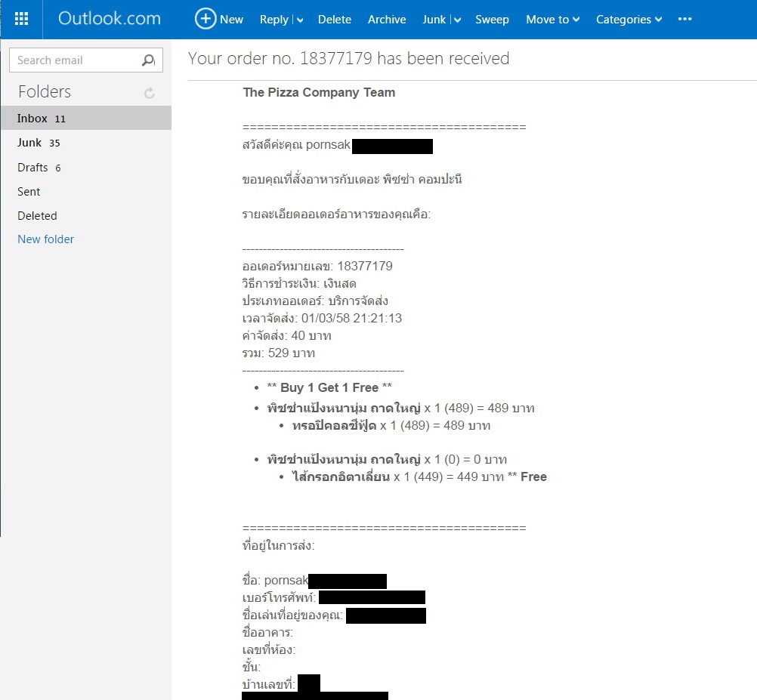Screen dimensions: 757x700
Task: Open the Inbox folder
Action: (x=86, y=119)
